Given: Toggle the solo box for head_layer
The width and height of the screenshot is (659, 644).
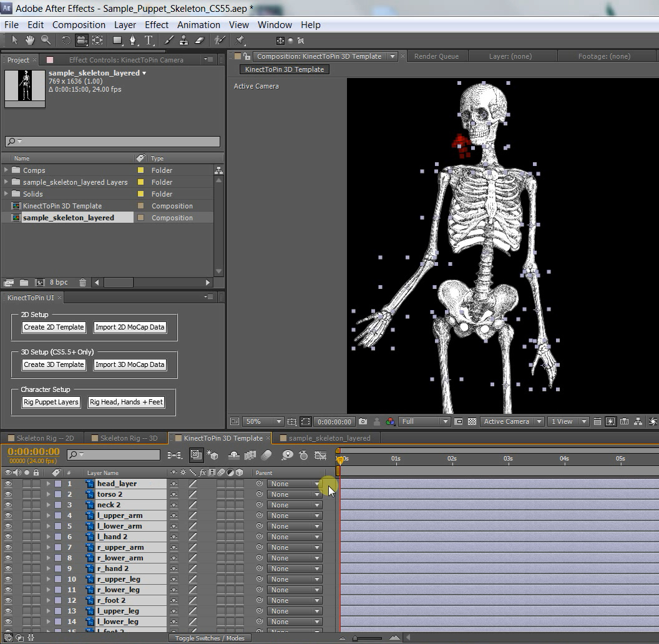Looking at the screenshot, I should point(27,484).
